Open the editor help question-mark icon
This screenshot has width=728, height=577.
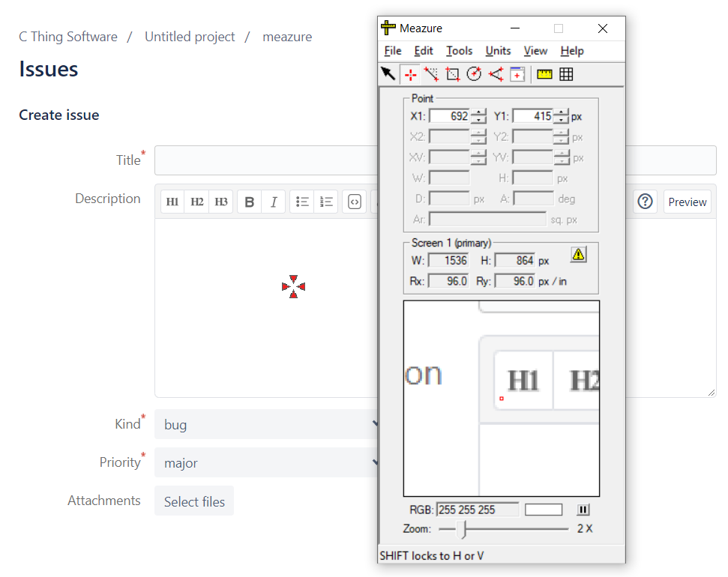click(x=645, y=202)
